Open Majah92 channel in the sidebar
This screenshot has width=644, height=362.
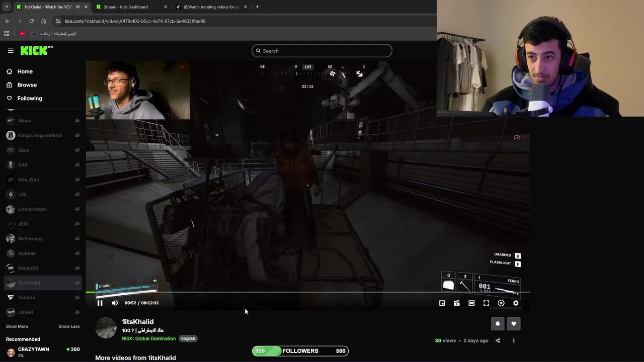[43, 268]
